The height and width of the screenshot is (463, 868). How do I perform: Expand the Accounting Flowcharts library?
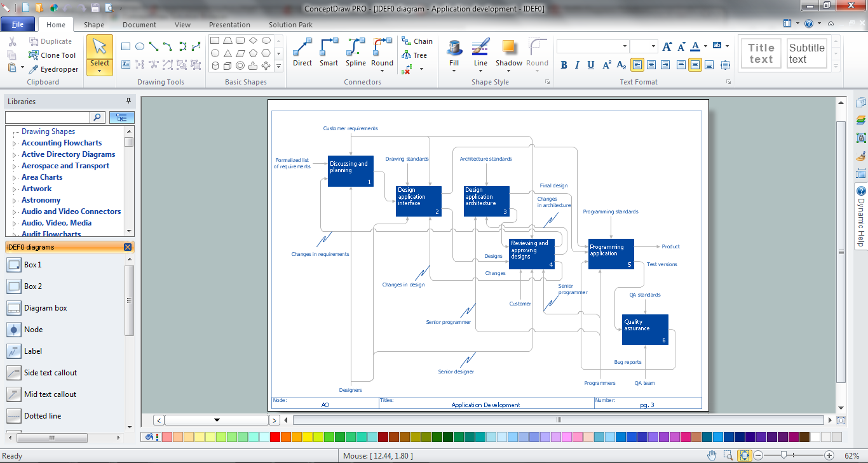pyautogui.click(x=15, y=144)
